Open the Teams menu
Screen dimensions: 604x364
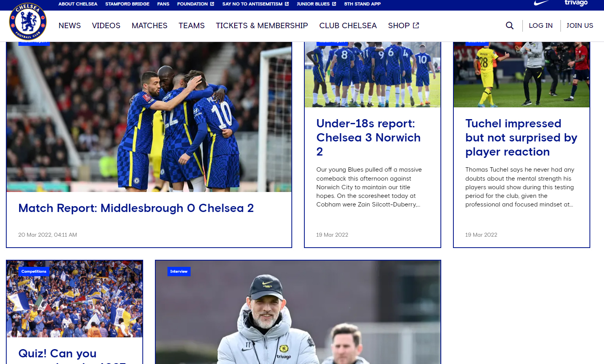pos(192,25)
